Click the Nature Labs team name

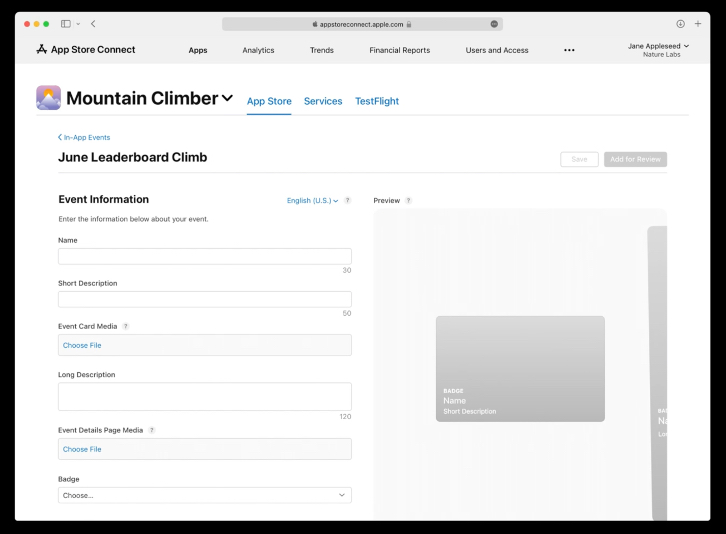662,55
